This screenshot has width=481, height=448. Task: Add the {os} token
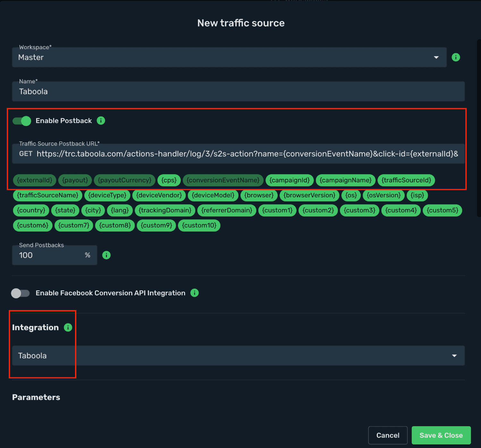point(351,195)
